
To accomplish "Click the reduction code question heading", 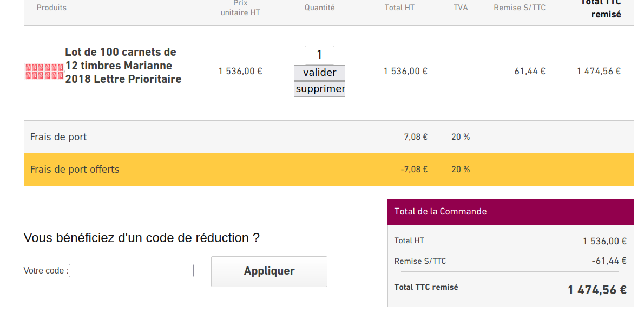I will pos(142,238).
